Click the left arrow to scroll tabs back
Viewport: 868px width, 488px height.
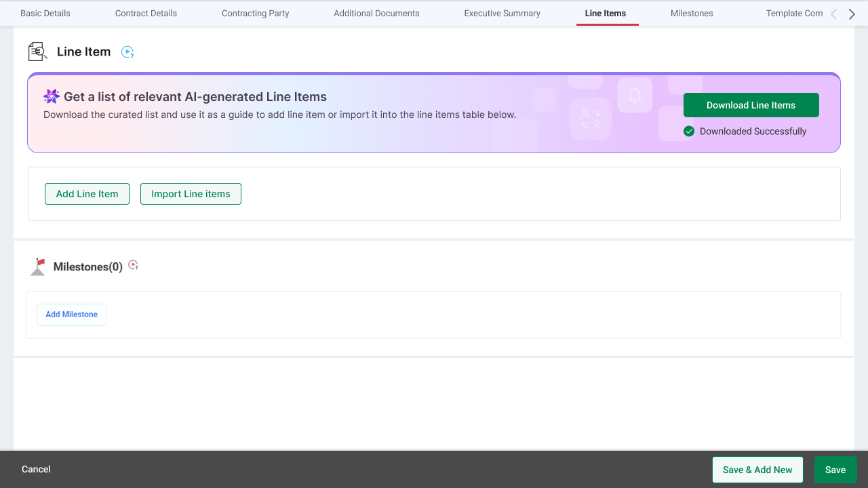[834, 14]
